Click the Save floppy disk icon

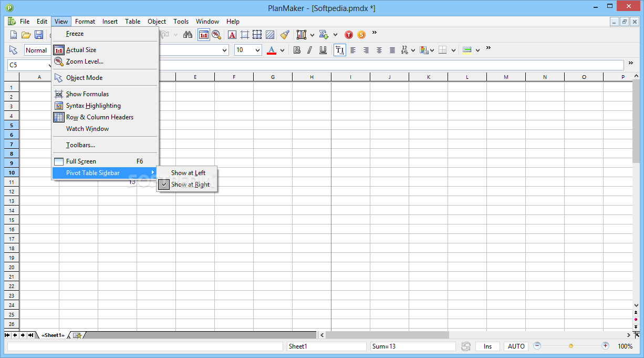pyautogui.click(x=39, y=35)
